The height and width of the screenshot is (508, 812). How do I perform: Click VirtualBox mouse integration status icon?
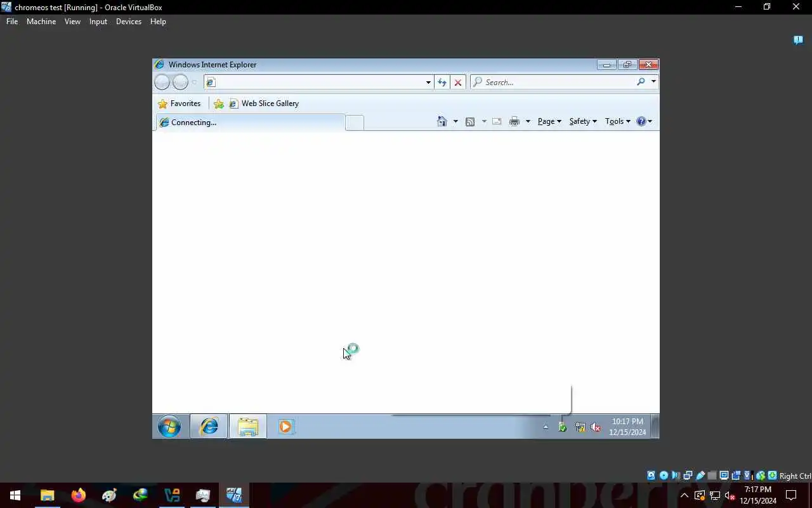point(760,476)
